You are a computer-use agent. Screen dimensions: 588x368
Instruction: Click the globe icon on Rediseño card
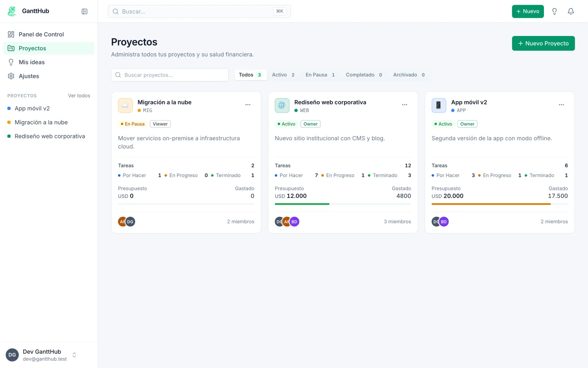(x=282, y=106)
